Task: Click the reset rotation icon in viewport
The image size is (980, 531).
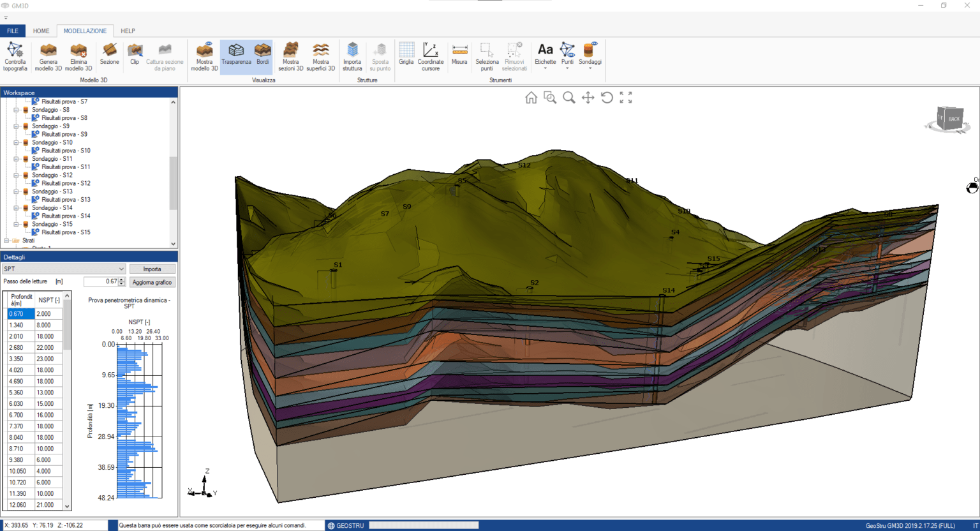Action: point(607,98)
